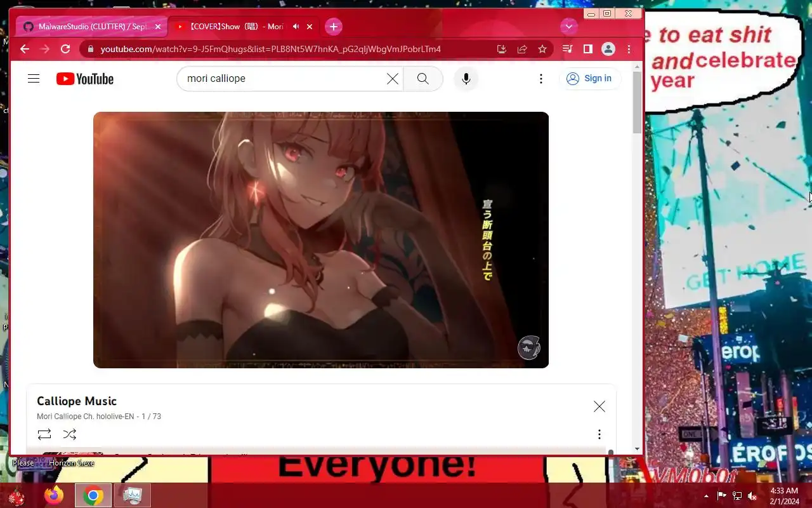This screenshot has height=508, width=812.
Task: View site information lock icon
Action: (x=91, y=49)
